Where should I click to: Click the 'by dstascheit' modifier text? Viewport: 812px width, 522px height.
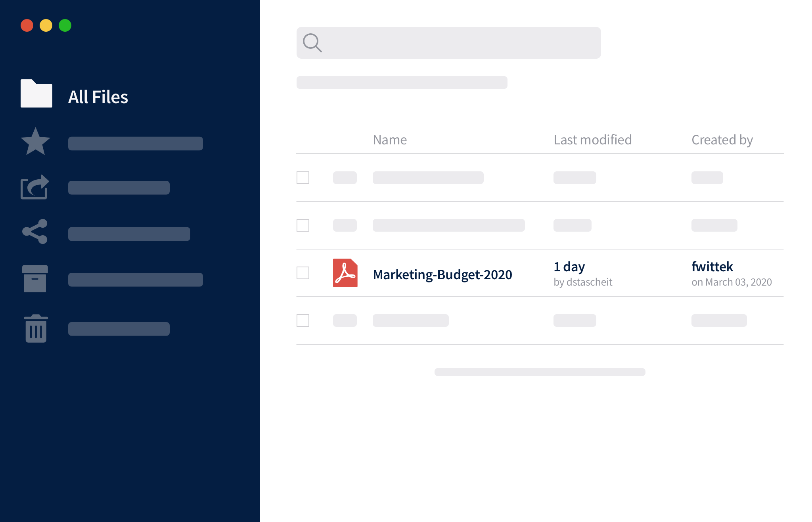pyautogui.click(x=583, y=282)
